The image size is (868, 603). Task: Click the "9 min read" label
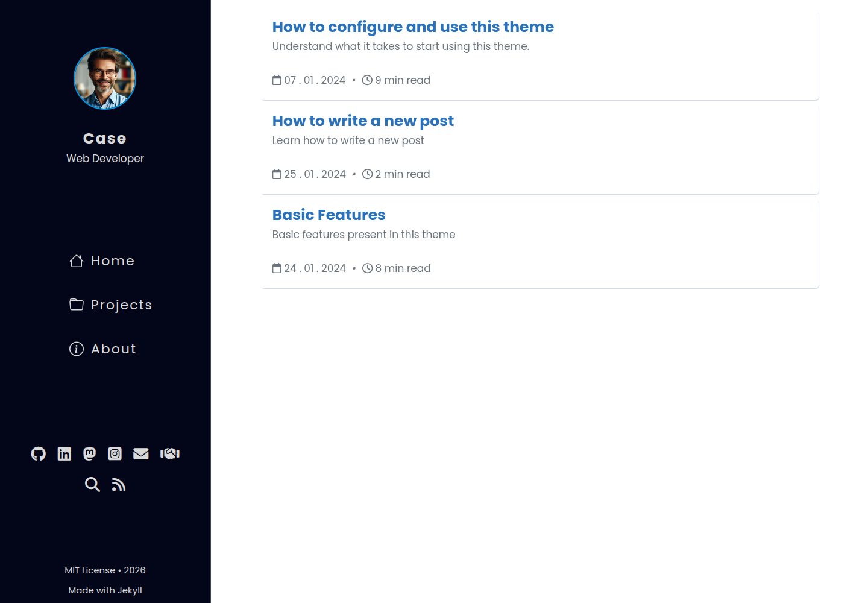pos(403,80)
